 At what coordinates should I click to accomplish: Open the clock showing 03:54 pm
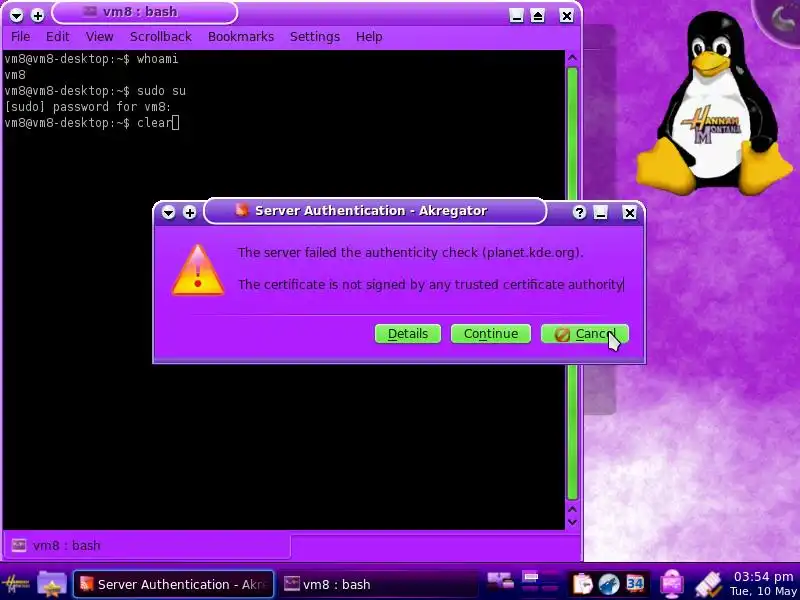point(764,584)
